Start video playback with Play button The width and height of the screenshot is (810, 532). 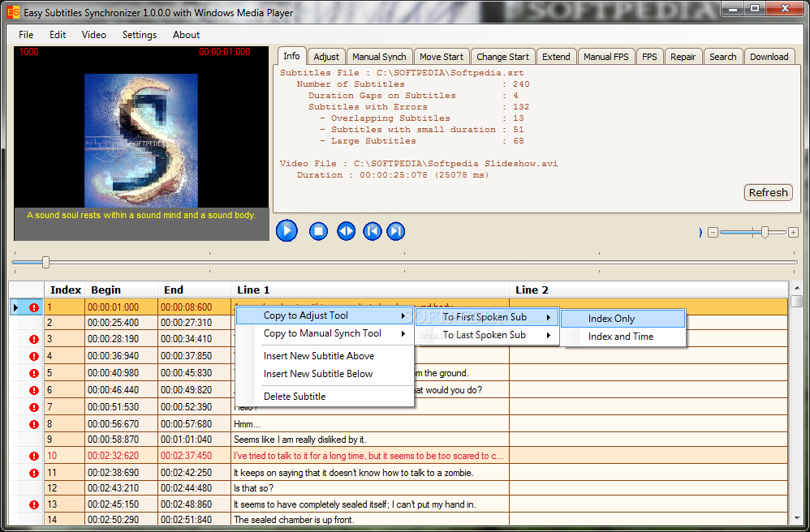pyautogui.click(x=287, y=230)
